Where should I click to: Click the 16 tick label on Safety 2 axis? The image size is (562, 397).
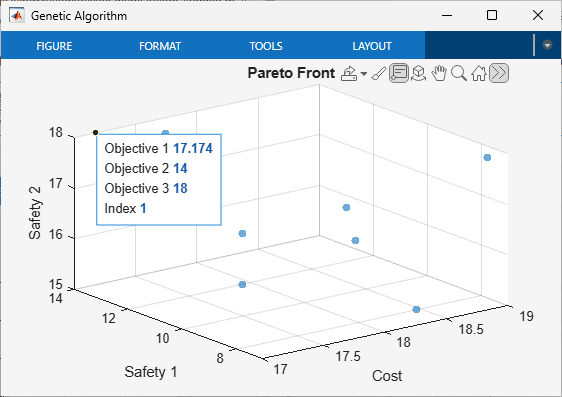tap(56, 235)
